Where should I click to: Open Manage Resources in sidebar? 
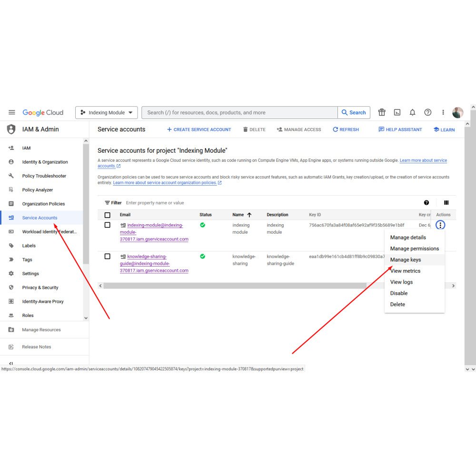click(44, 330)
